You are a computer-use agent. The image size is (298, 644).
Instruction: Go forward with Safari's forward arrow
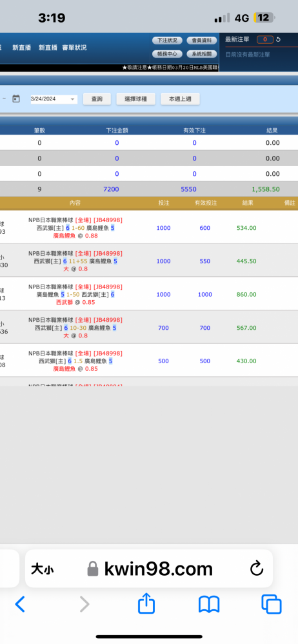[x=84, y=604]
